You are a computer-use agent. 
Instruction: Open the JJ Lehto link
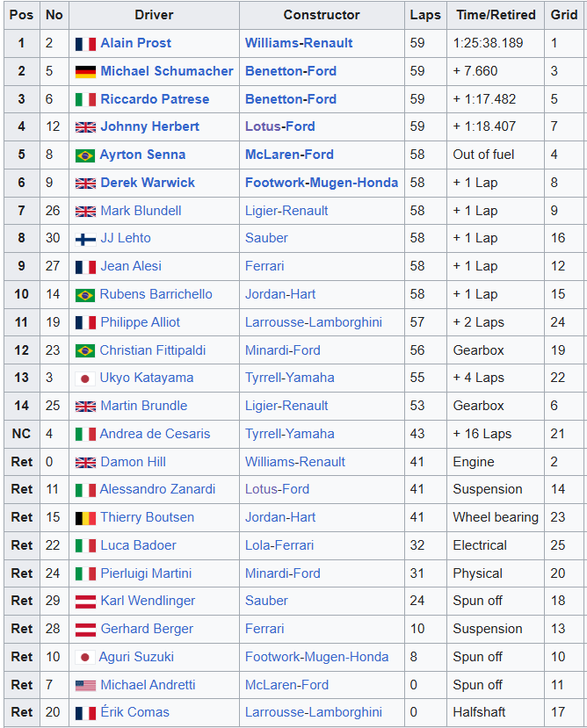coord(126,238)
